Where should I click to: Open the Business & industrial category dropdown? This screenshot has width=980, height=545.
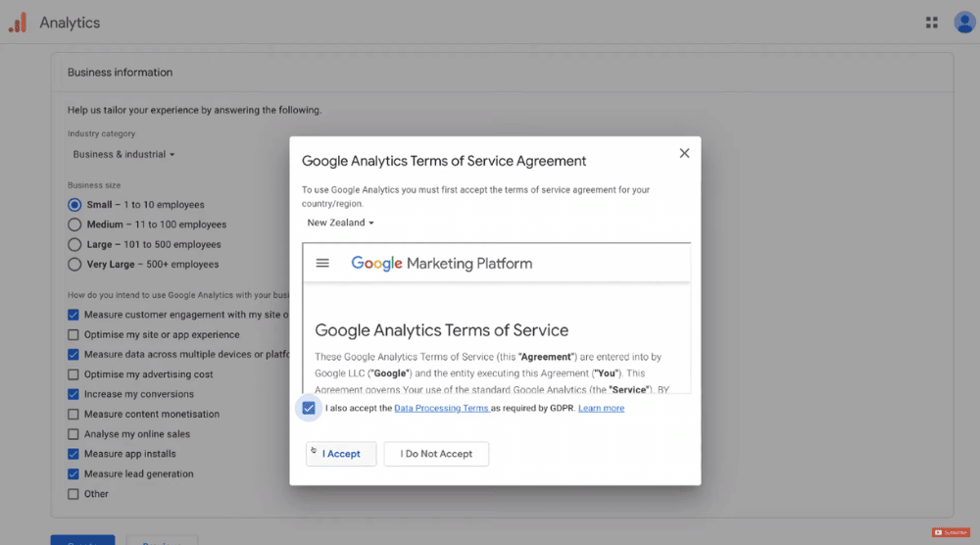123,154
